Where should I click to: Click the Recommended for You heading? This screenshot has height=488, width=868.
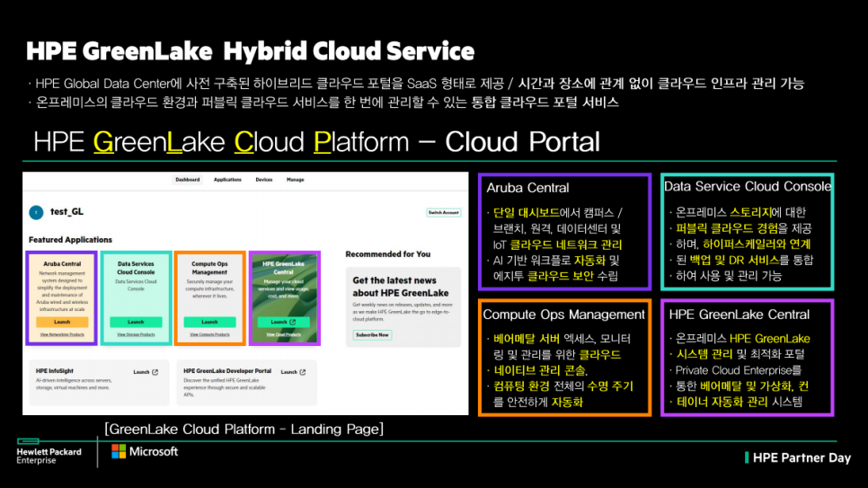pos(387,254)
